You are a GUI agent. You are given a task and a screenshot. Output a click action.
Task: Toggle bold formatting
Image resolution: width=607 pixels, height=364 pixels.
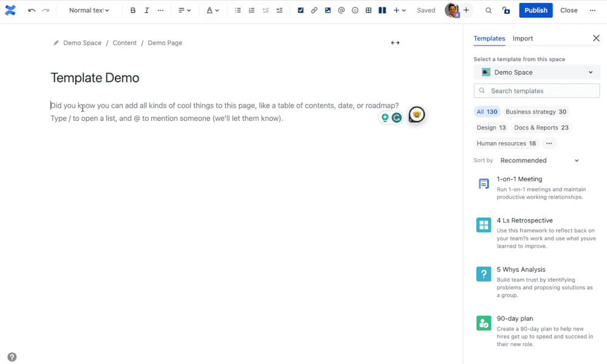pos(132,10)
